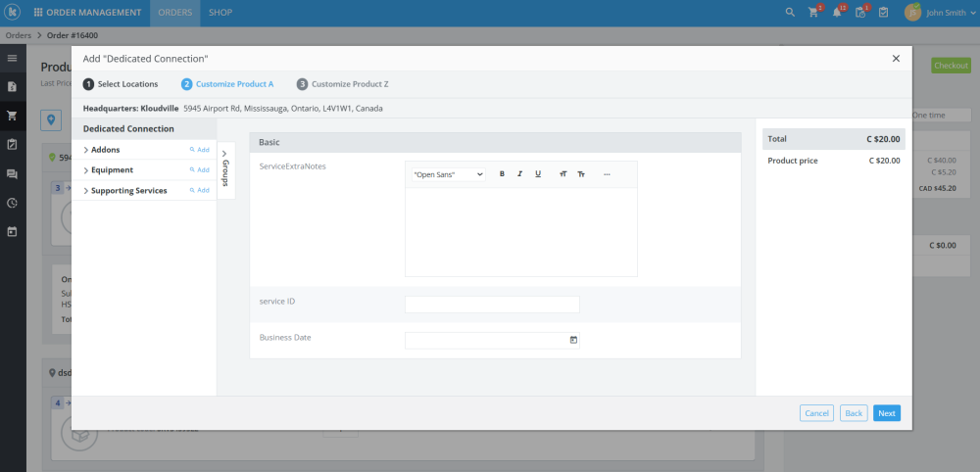Image resolution: width=980 pixels, height=472 pixels.
Task: Click the JS user avatar
Action: point(912,13)
